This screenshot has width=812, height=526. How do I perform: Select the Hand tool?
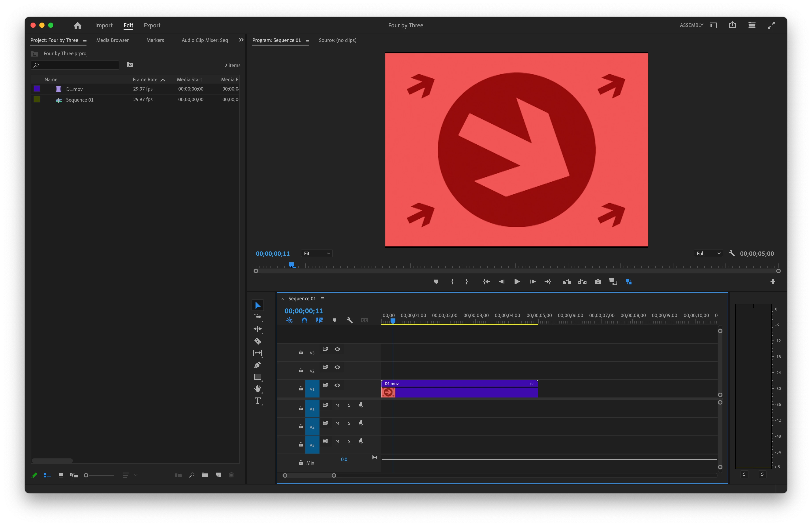pos(258,388)
